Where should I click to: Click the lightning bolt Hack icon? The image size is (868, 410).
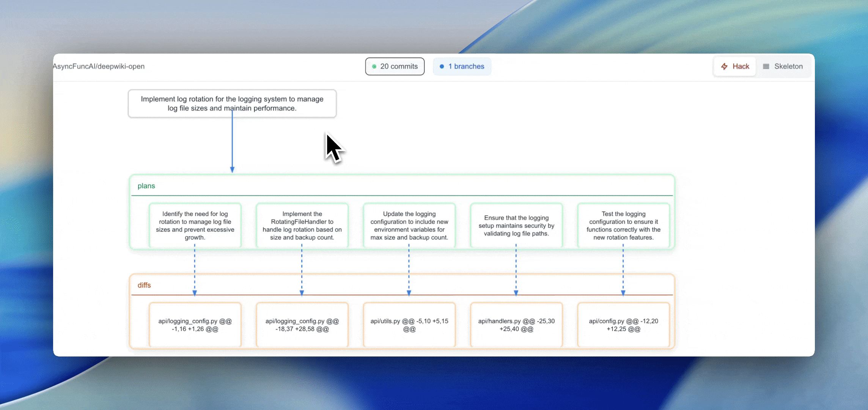(x=724, y=66)
